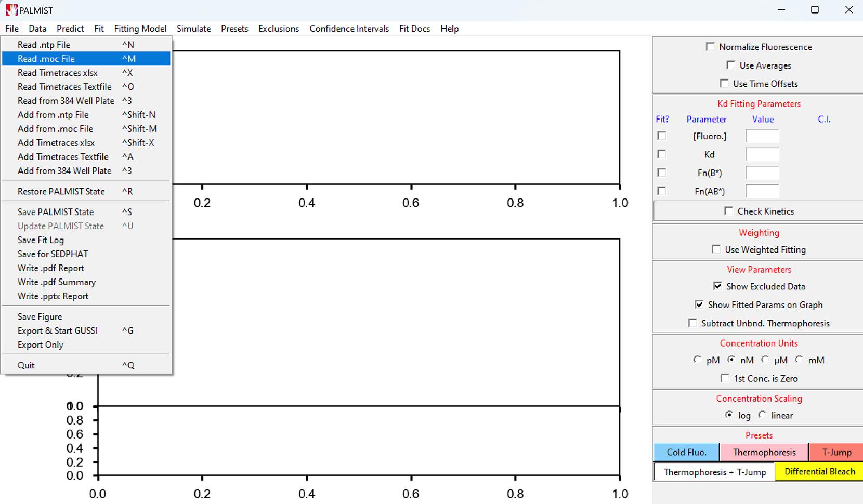Apply the Cold Fluo. preset

point(686,452)
